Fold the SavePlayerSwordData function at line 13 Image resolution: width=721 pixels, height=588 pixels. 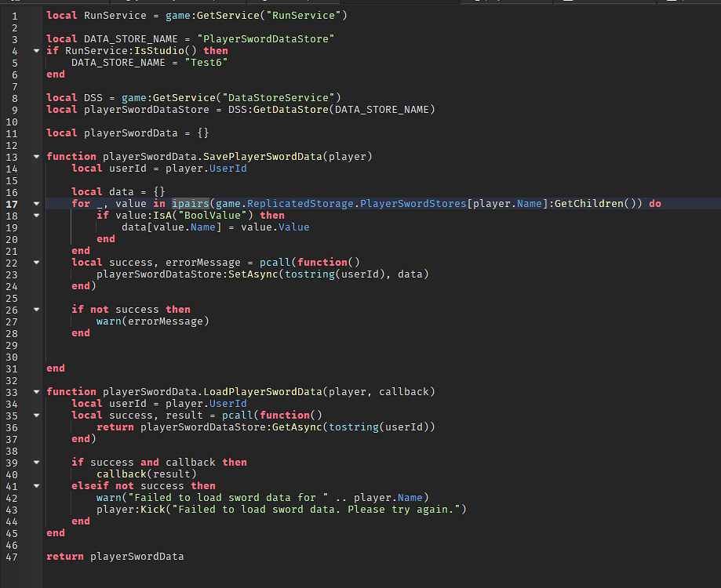36,157
